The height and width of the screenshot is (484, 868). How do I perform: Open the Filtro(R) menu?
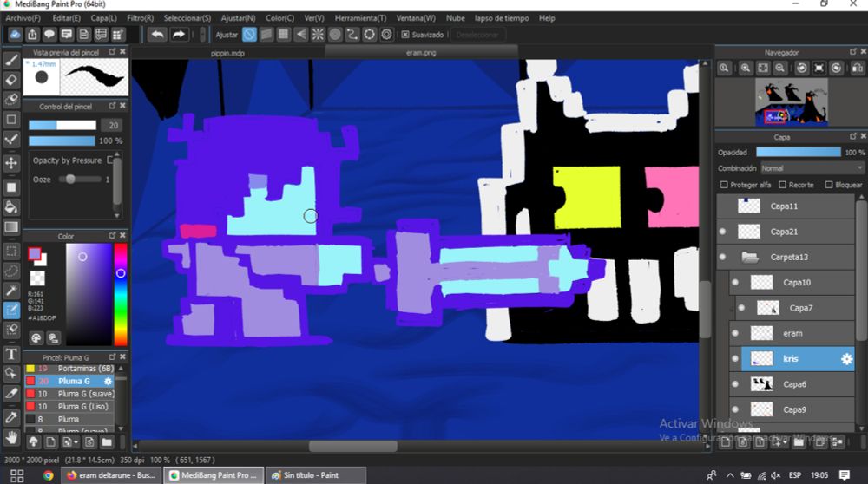(x=140, y=18)
